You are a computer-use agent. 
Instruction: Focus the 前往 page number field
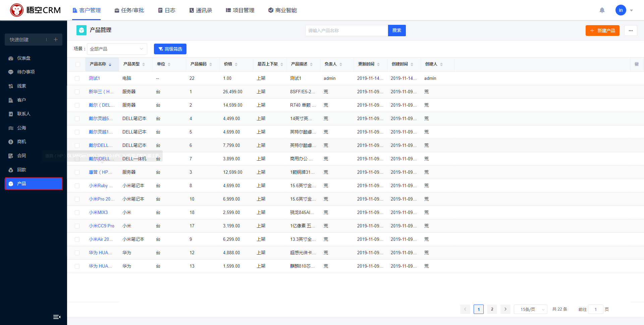(596, 309)
